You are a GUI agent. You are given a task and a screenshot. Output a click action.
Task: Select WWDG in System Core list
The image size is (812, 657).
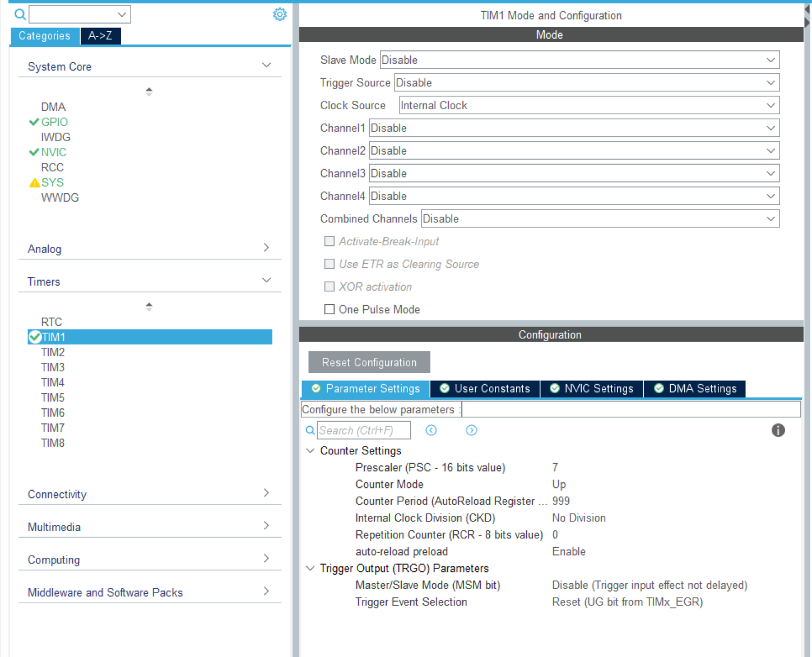(x=60, y=197)
